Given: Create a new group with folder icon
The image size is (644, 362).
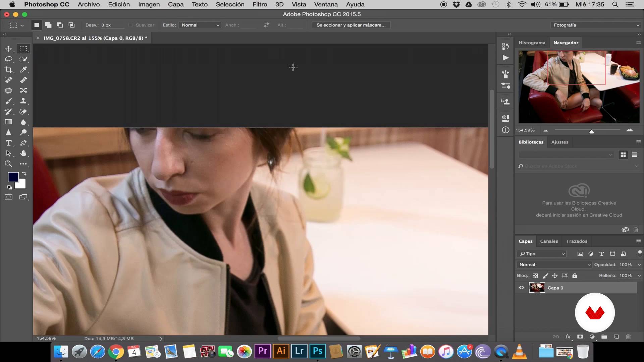Looking at the screenshot, I should (x=604, y=337).
